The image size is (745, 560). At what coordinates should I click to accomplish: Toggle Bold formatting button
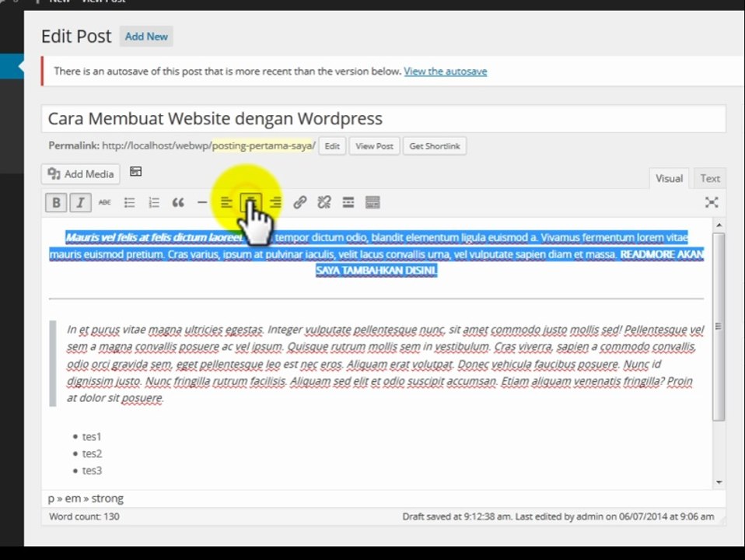56,202
